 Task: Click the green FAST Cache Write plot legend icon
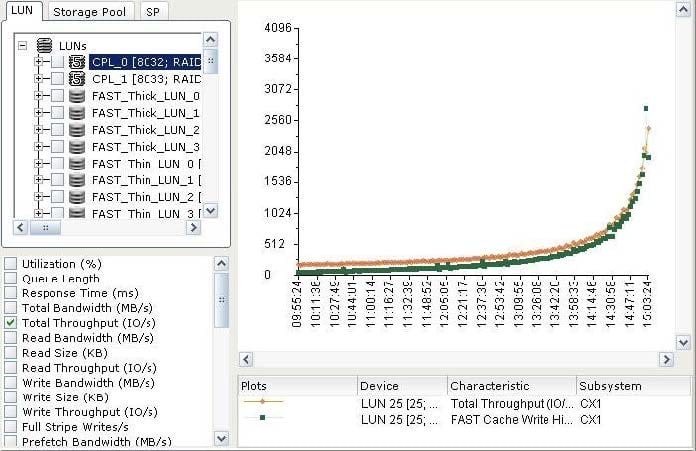click(x=263, y=419)
